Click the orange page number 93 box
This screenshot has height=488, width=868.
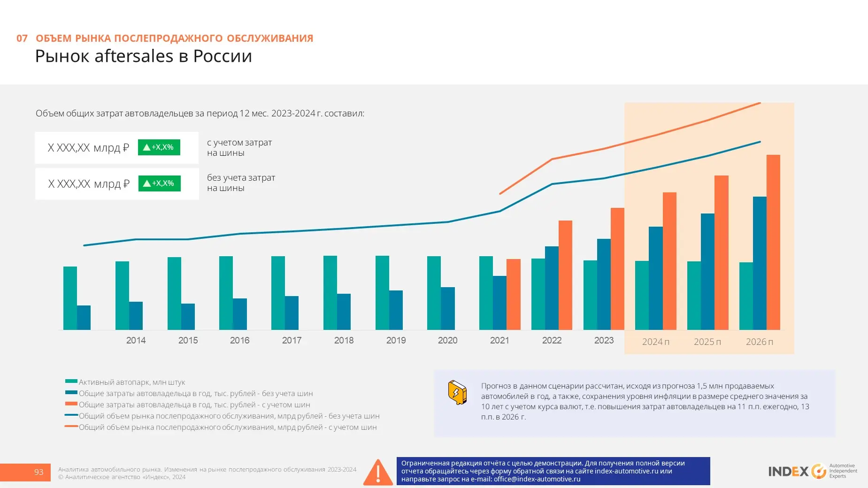point(25,472)
